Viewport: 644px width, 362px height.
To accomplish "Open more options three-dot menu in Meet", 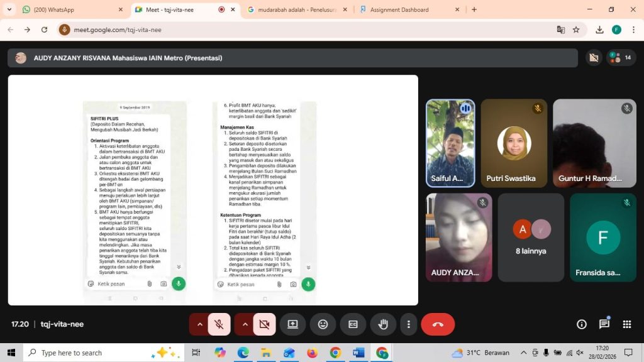I will pos(409,324).
